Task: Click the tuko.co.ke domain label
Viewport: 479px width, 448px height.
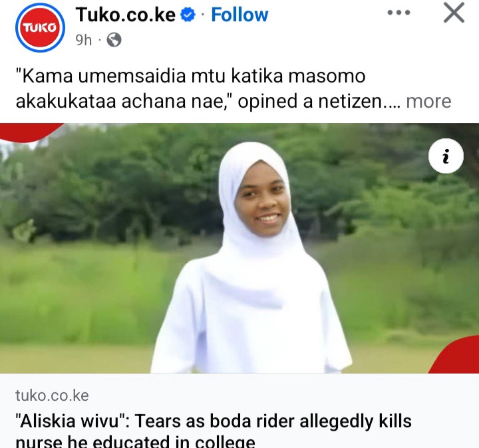Action: point(53,395)
